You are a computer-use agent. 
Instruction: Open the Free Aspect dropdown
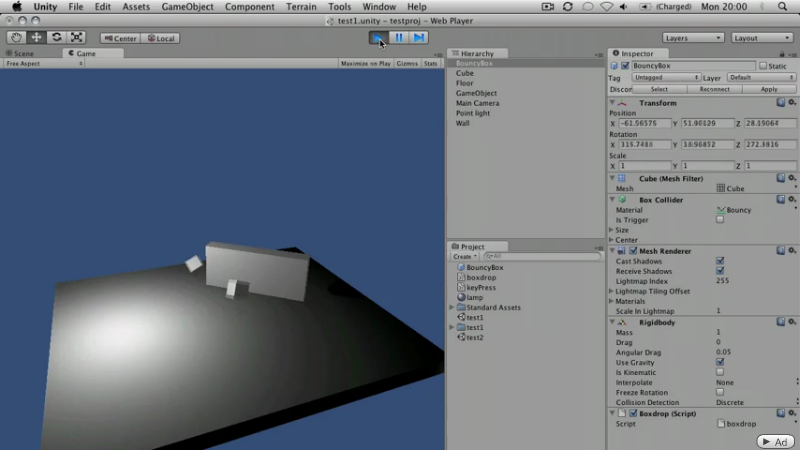pos(44,64)
